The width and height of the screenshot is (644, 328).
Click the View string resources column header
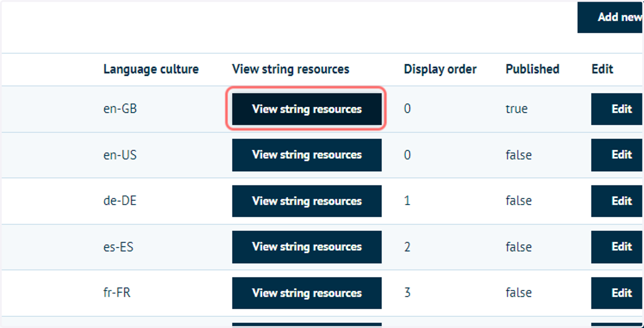coord(290,69)
